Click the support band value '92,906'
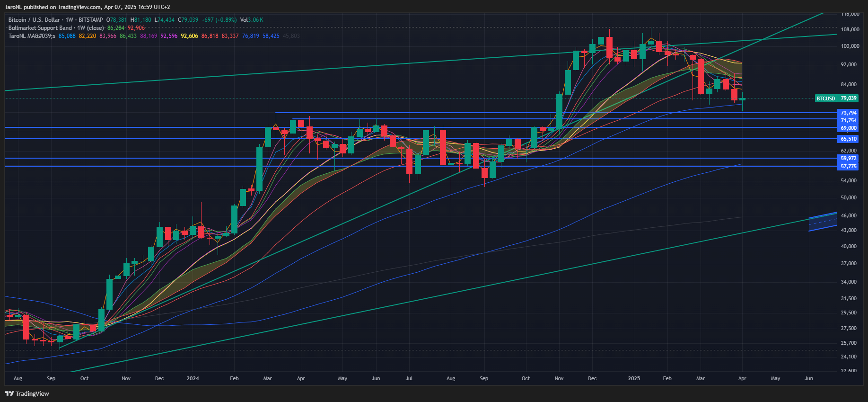The width and height of the screenshot is (868, 402). [136, 28]
